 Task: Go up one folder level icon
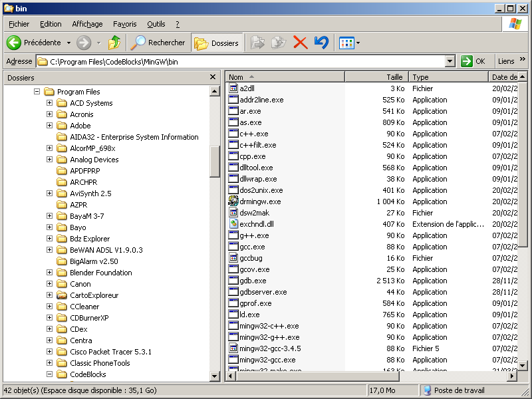[x=114, y=43]
